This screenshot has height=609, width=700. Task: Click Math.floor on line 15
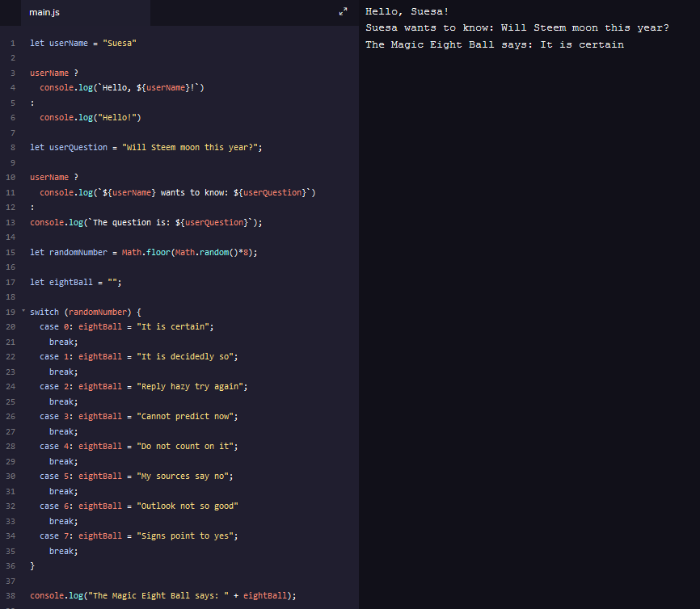coord(146,253)
